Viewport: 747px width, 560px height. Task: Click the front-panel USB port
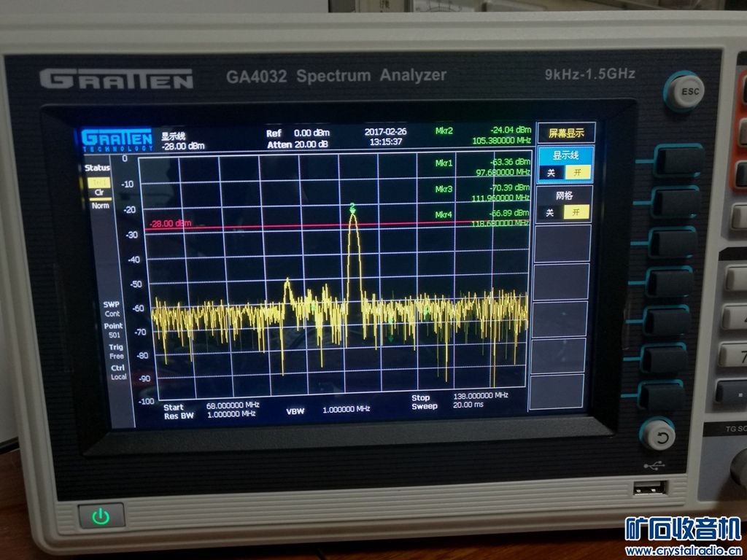pyautogui.click(x=650, y=488)
